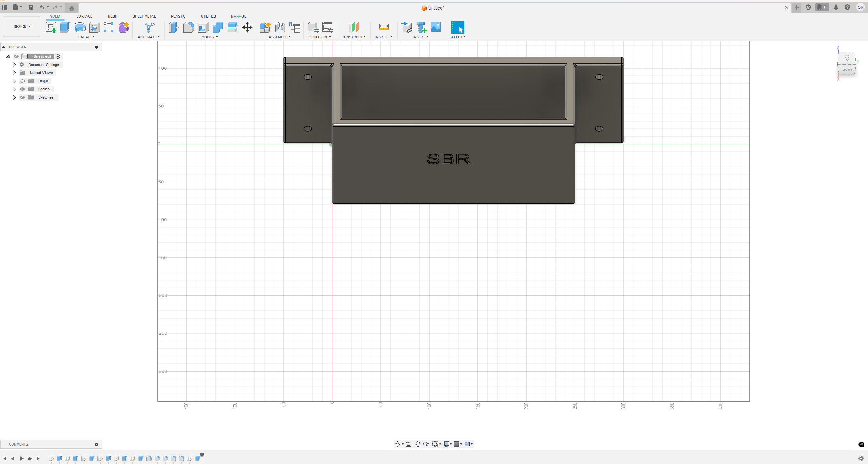
Task: Toggle visibility of the Origin folder
Action: click(x=22, y=81)
